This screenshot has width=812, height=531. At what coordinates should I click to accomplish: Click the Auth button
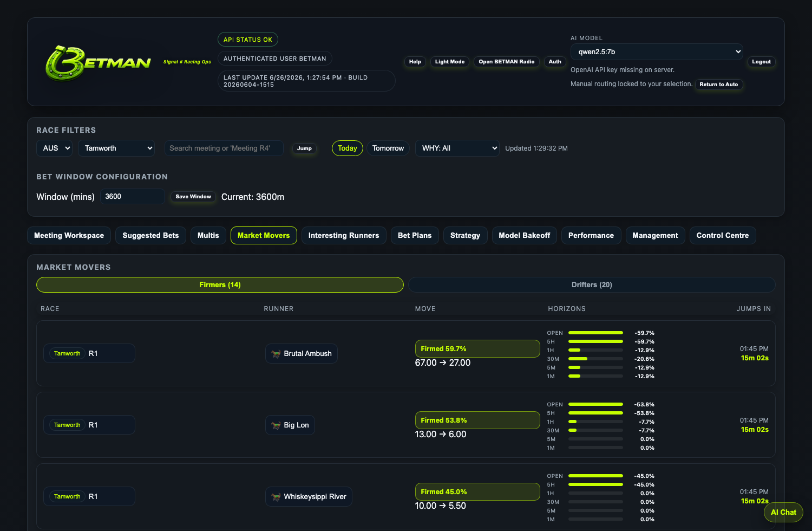tap(555, 62)
